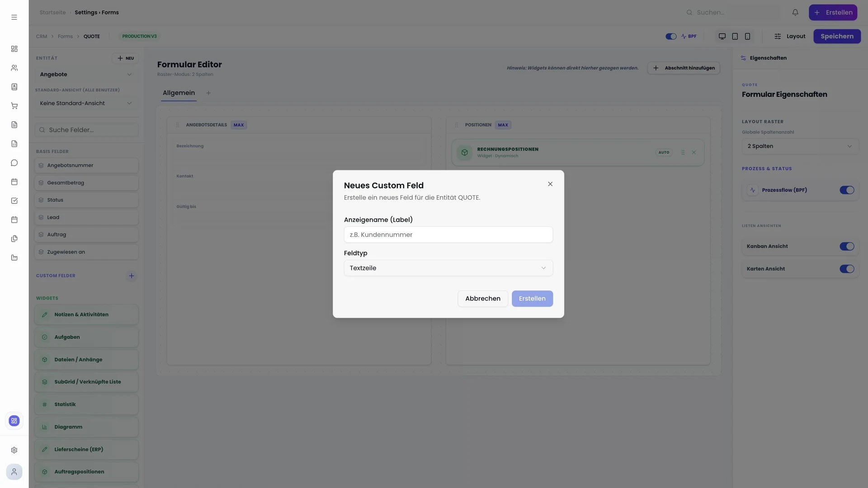Click the Abschnitt hinzufügen button
This screenshot has width=868, height=488.
click(684, 68)
